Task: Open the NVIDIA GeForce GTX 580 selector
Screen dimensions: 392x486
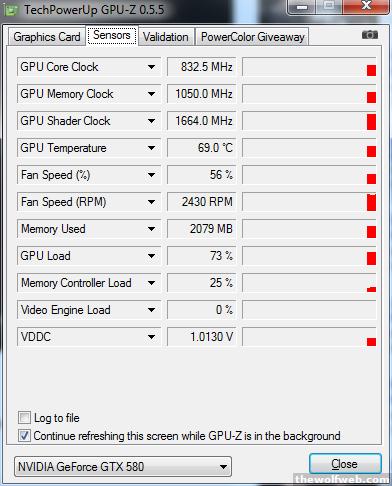Action: [123, 466]
